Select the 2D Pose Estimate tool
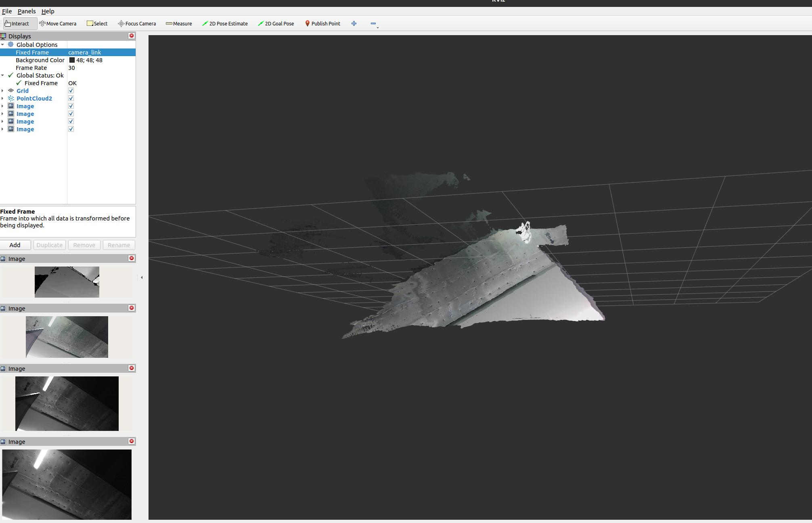The width and height of the screenshot is (812, 523). (225, 23)
